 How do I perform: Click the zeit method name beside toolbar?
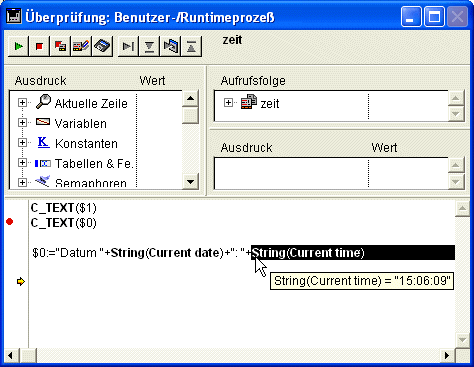point(232,40)
